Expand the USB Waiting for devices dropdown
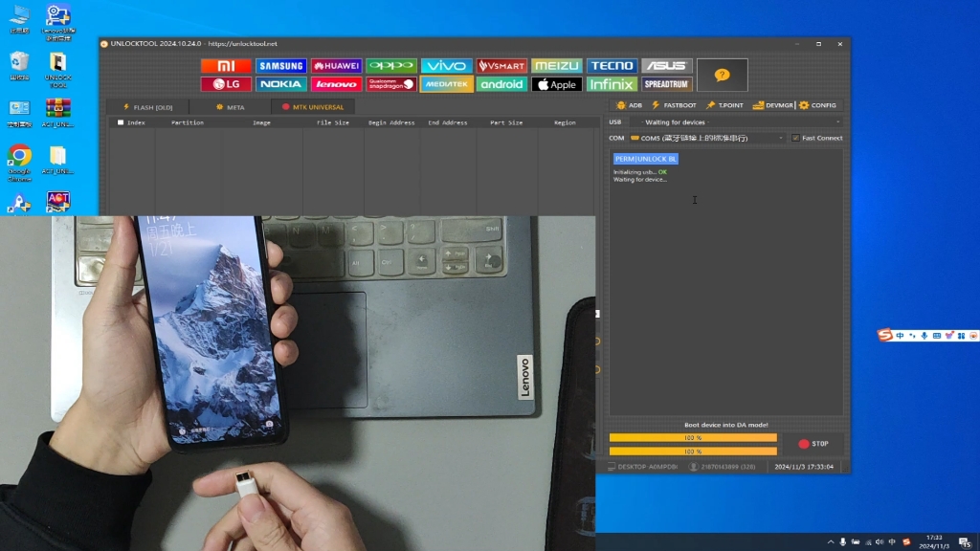The width and height of the screenshot is (980, 551). click(x=737, y=122)
